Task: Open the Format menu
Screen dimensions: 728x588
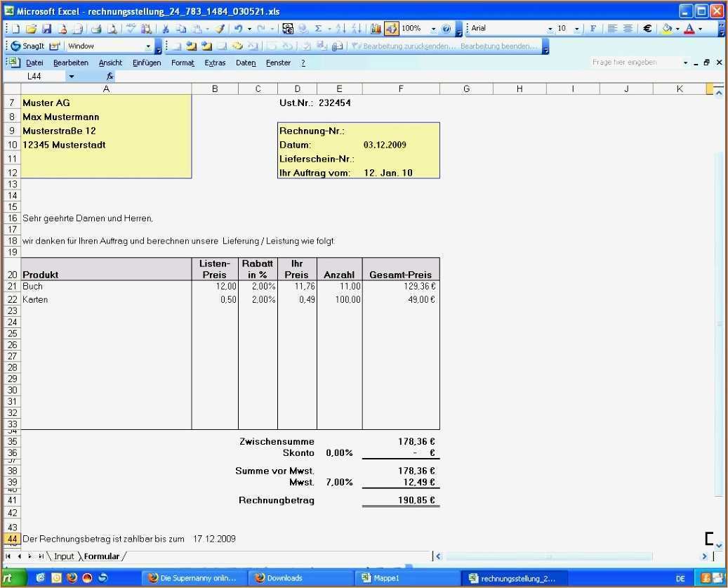Action: click(183, 63)
